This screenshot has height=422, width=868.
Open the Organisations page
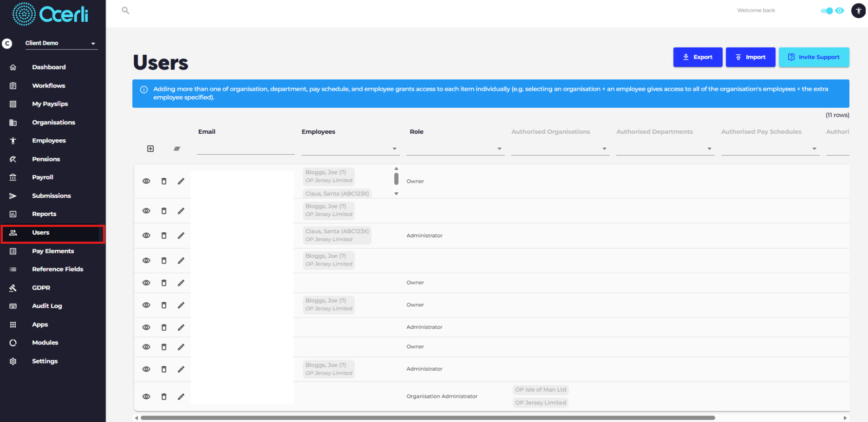[53, 123]
